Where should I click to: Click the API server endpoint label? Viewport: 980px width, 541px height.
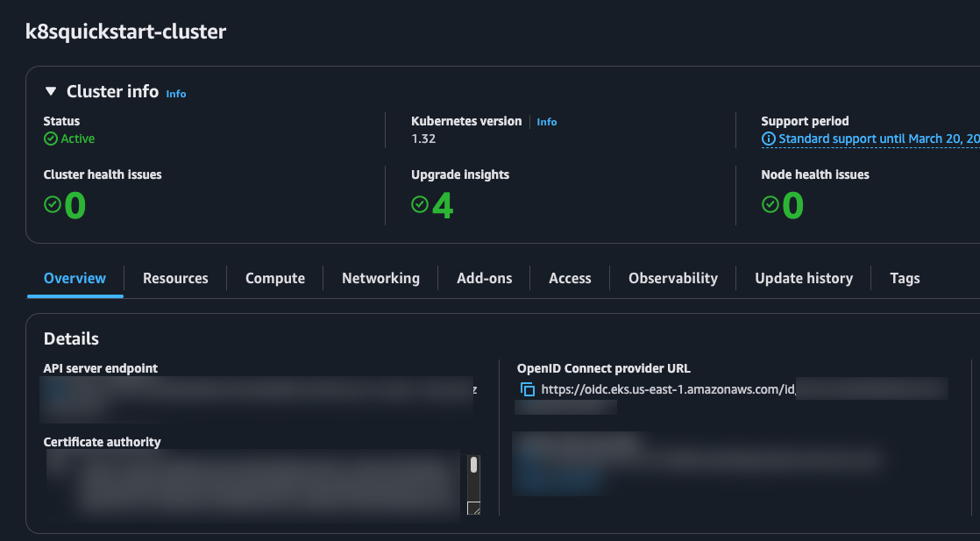click(101, 368)
